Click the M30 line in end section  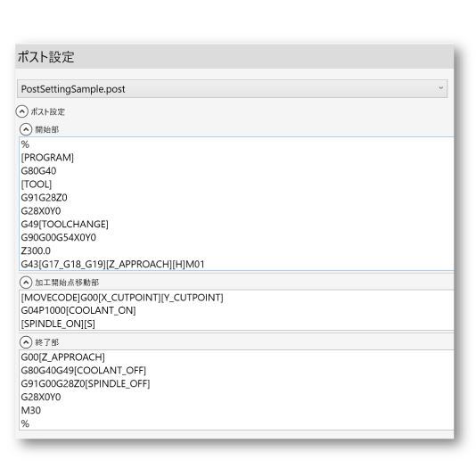(31, 410)
